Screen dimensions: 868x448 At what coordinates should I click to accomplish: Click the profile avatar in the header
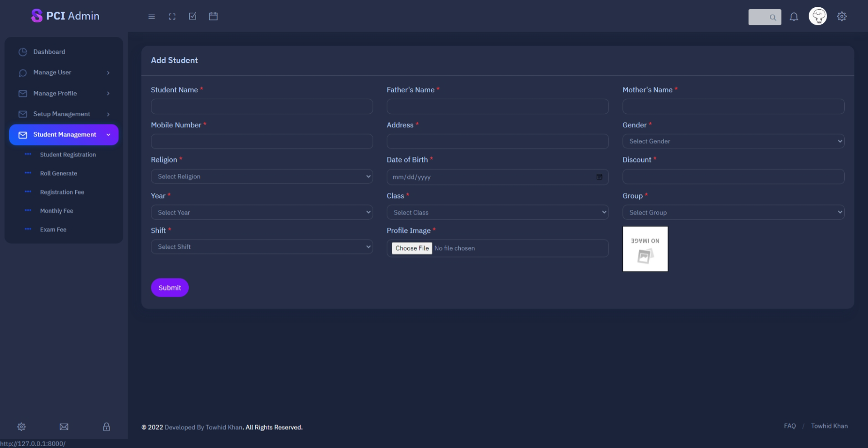point(818,15)
